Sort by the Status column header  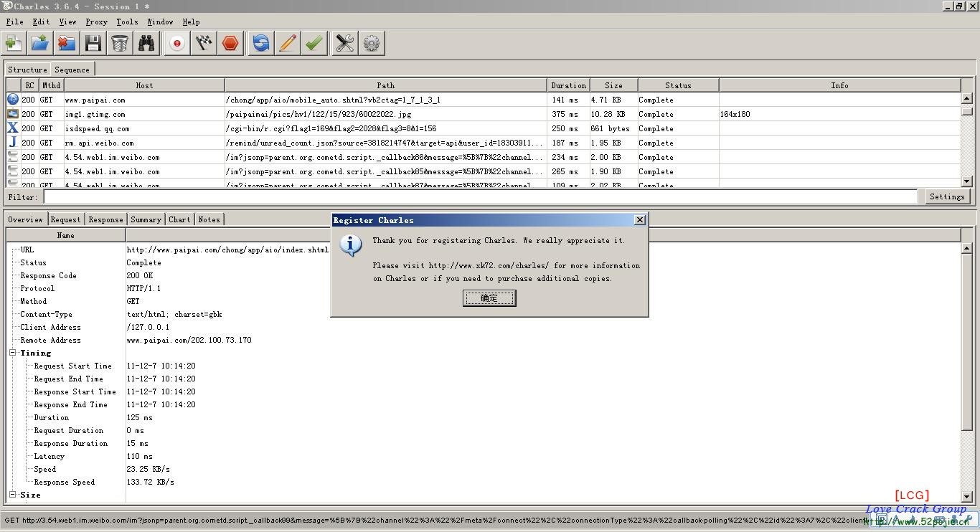pos(678,85)
